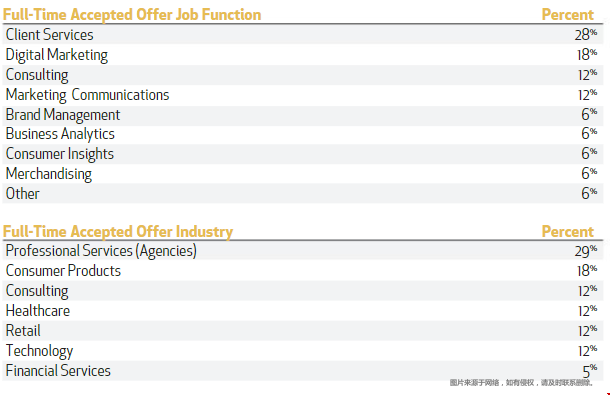Click the Percent header of the Industry table
610x395 pixels.
tap(568, 232)
